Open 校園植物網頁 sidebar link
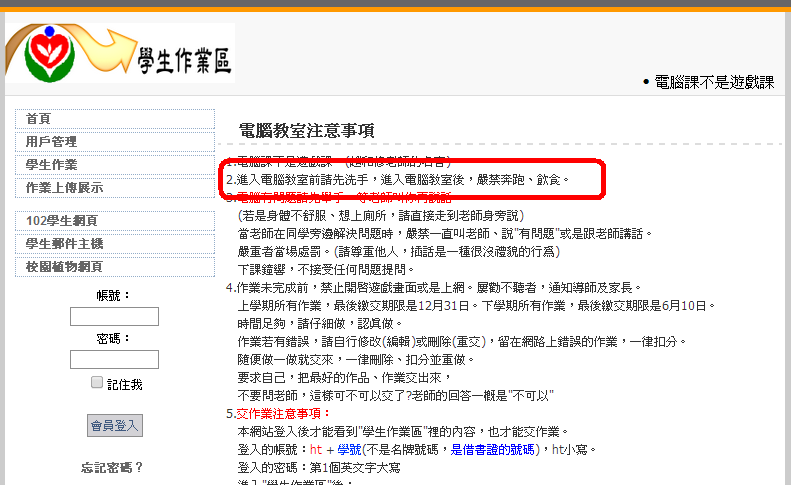The height and width of the screenshot is (485, 791). [x=64, y=266]
